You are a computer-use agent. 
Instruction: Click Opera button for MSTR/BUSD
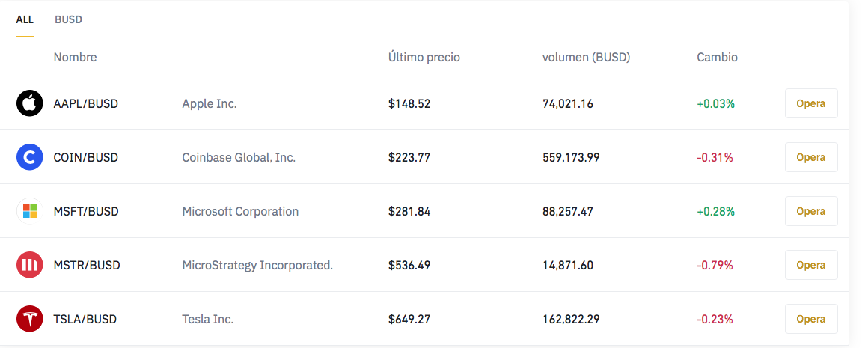click(811, 265)
